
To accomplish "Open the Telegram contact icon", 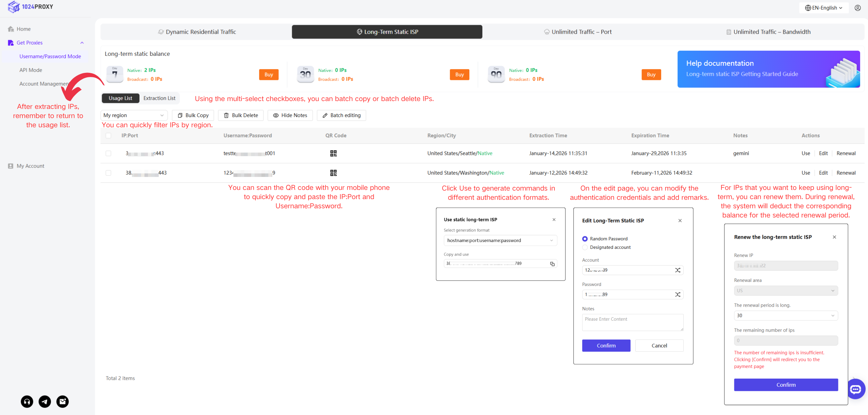I will 45,402.
